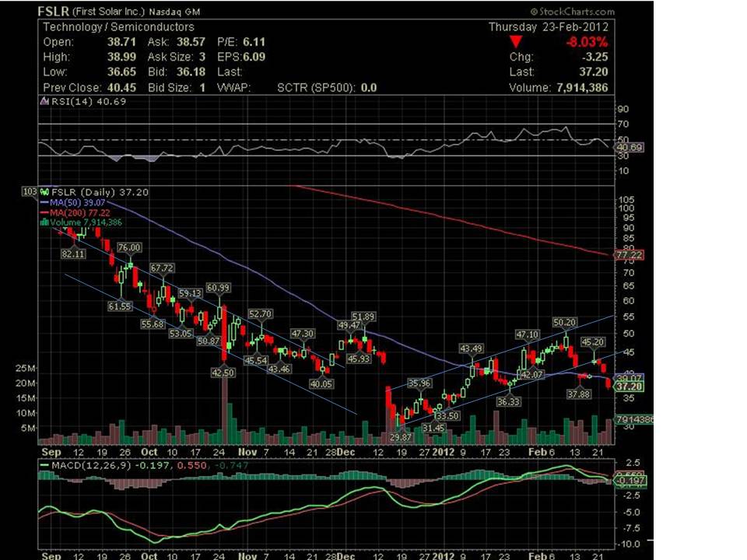This screenshot has height=560, width=747.
Task: Click the 52.70 high price annotation
Action: (260, 314)
